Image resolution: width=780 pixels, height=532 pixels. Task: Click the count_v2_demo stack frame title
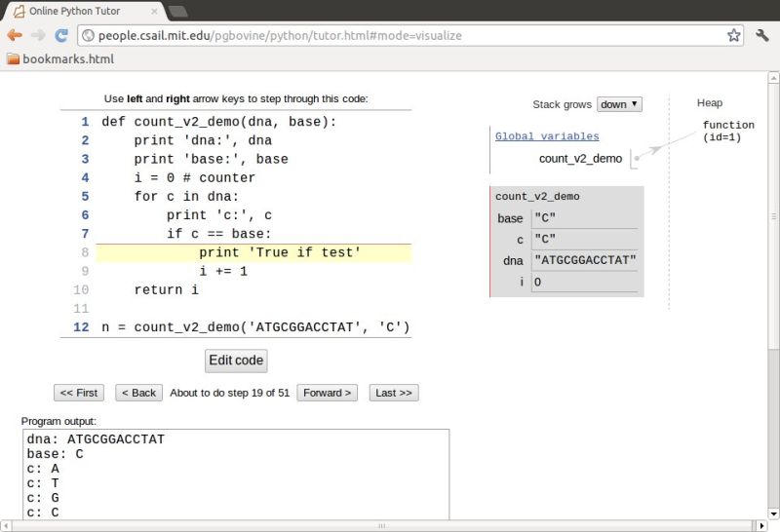537,197
